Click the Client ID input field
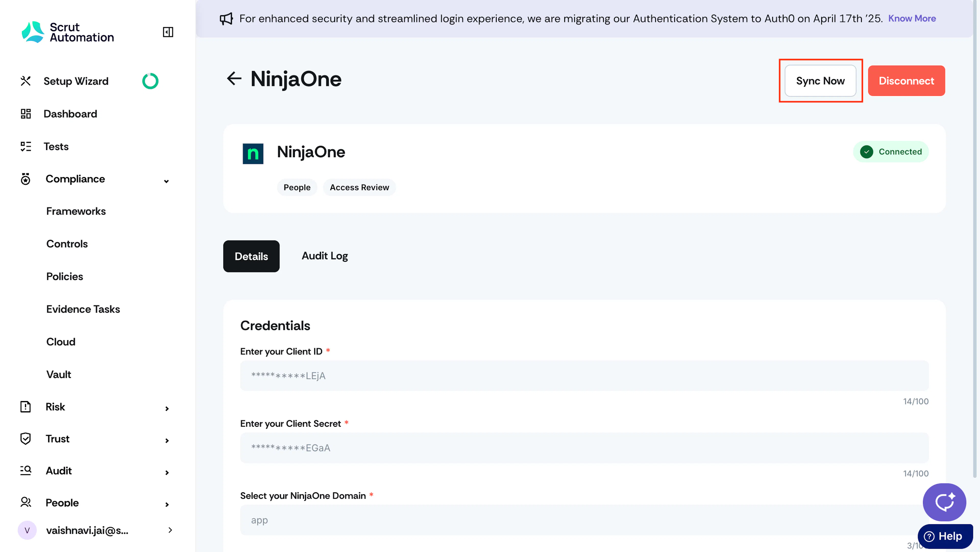 tap(584, 375)
